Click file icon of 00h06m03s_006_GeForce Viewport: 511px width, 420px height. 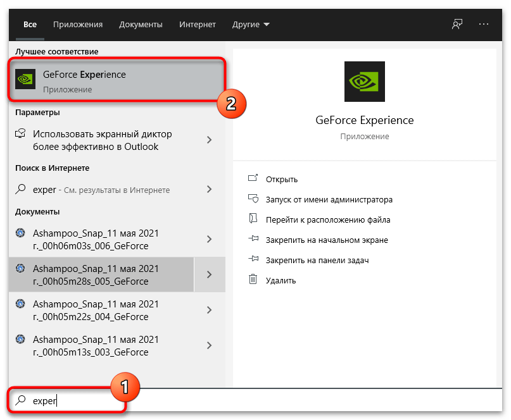pyautogui.click(x=20, y=233)
